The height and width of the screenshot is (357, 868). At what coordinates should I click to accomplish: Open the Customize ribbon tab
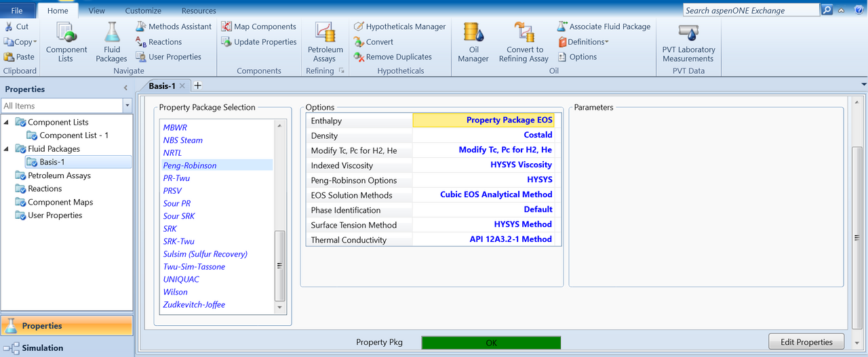143,11
